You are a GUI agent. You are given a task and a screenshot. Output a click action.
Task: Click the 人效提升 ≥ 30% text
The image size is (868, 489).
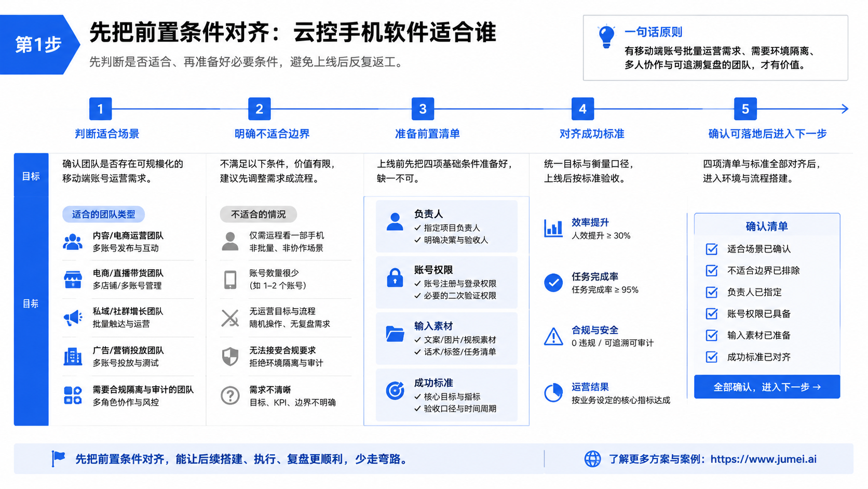click(601, 236)
